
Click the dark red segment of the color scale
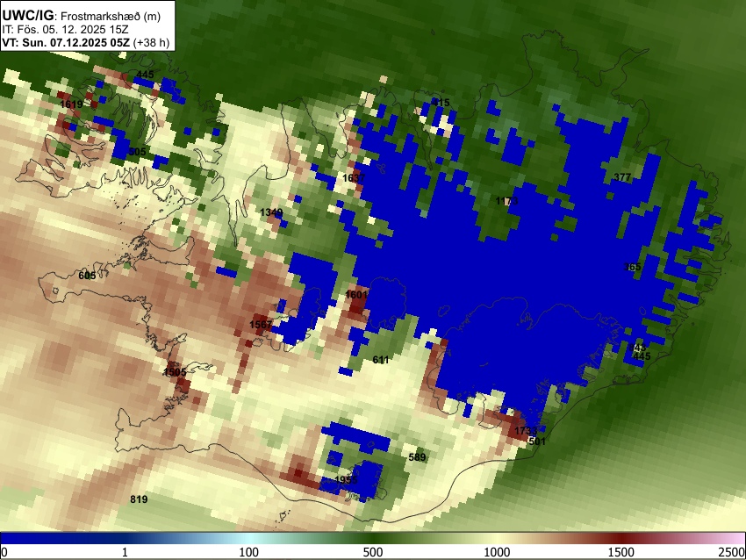(x=620, y=538)
